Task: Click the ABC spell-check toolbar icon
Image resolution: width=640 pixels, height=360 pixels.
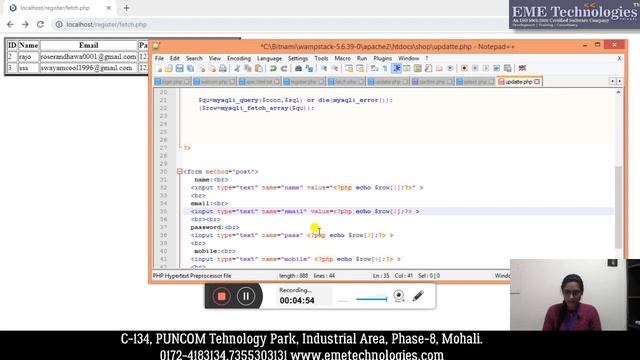Action: point(522,68)
